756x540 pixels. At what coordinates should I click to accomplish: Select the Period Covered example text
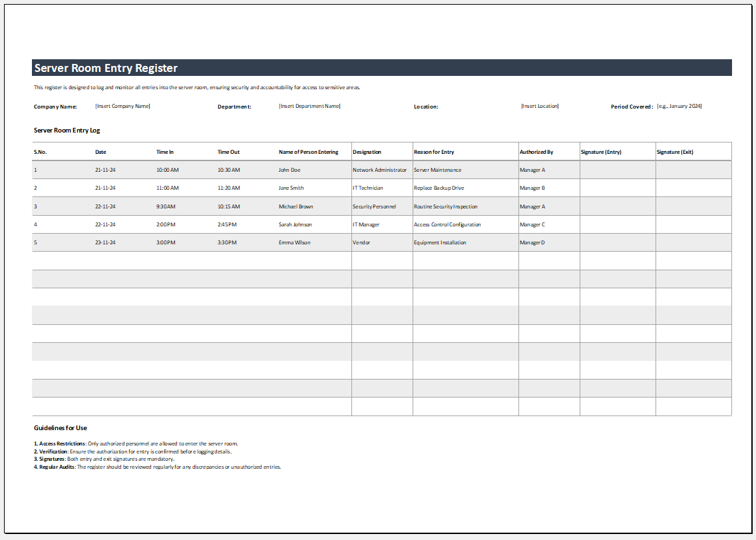(x=680, y=106)
